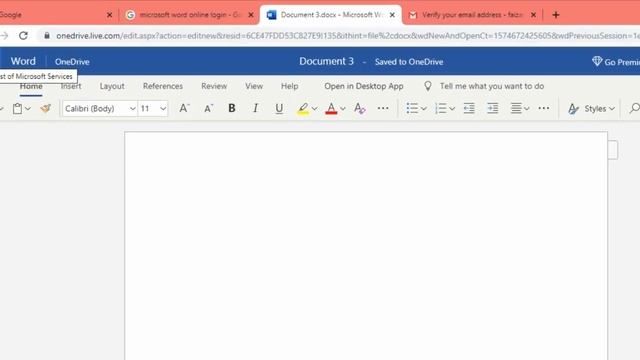The height and width of the screenshot is (360, 640).
Task: Close the Document 3.docx browser tab
Action: pos(392,15)
